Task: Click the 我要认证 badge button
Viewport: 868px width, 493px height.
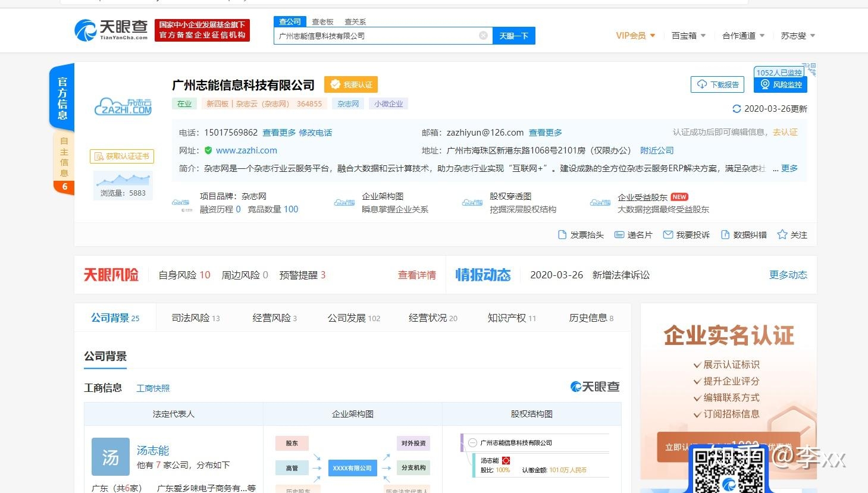Action: coord(351,84)
